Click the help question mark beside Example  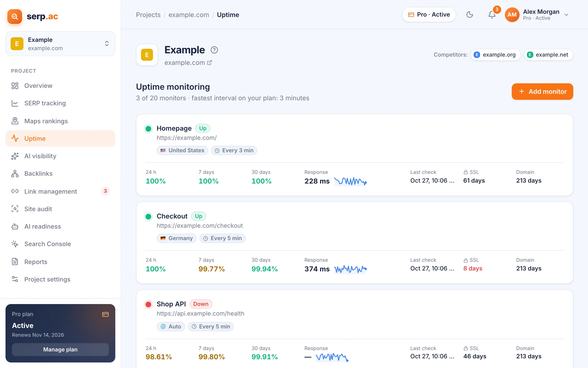click(214, 50)
